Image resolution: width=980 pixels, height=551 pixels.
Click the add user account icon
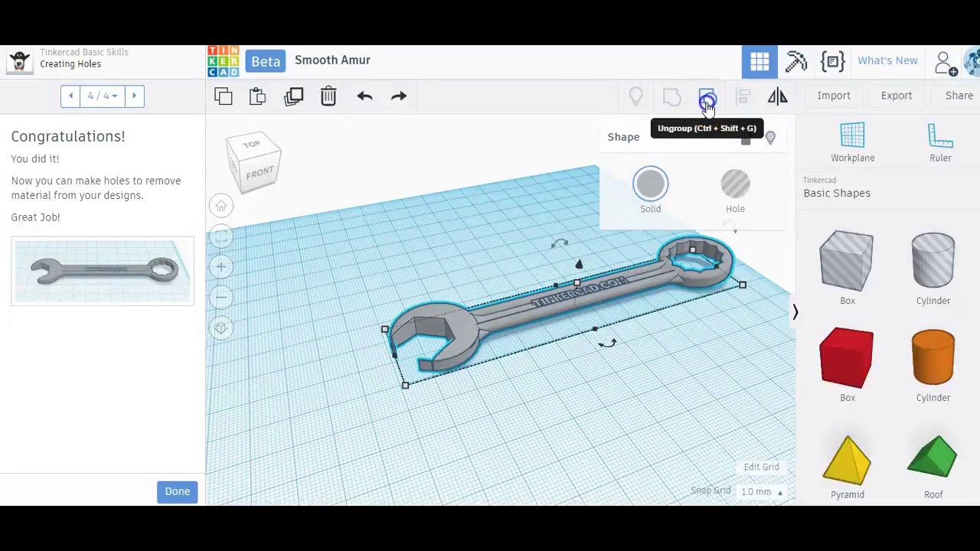pyautogui.click(x=945, y=63)
